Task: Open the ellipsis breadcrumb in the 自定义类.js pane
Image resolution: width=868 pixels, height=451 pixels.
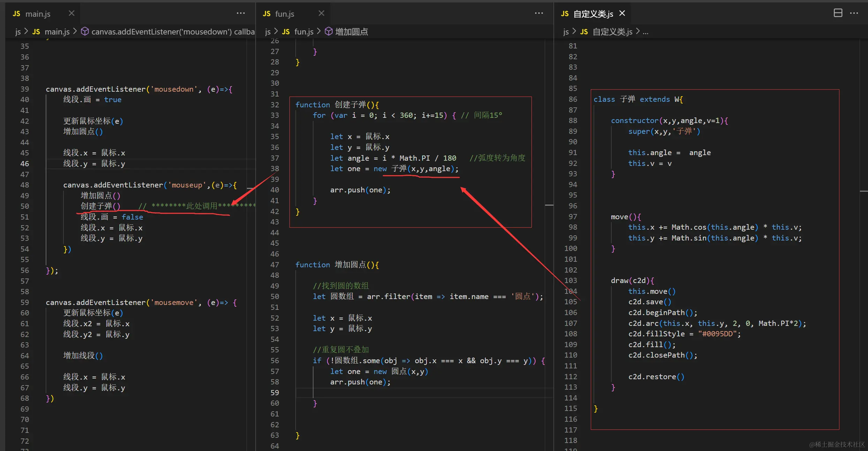Action: tap(646, 32)
